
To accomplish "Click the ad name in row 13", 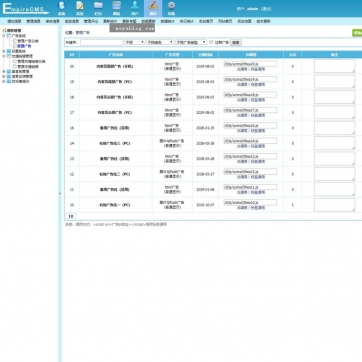I will pos(115,159).
